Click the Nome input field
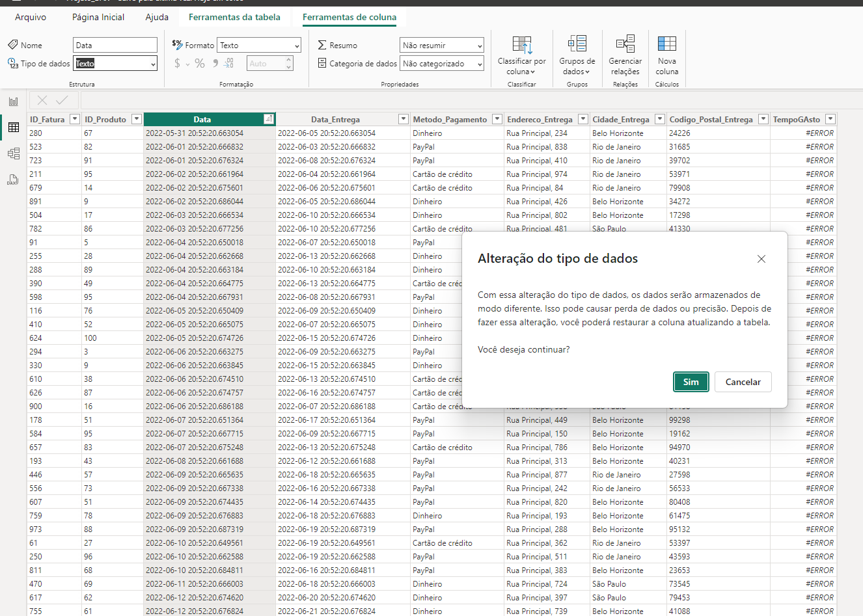 click(115, 45)
